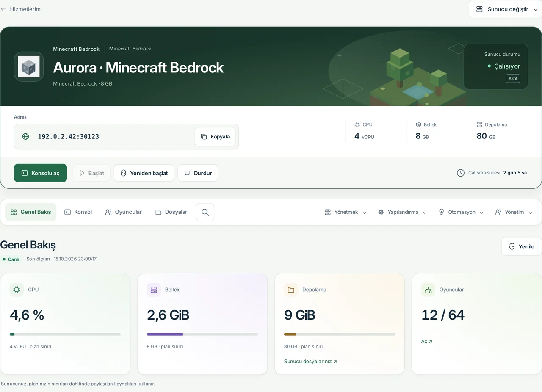Expand the Yönetim dropdown menu
Viewport: 542px width, 392px height.
(514, 212)
